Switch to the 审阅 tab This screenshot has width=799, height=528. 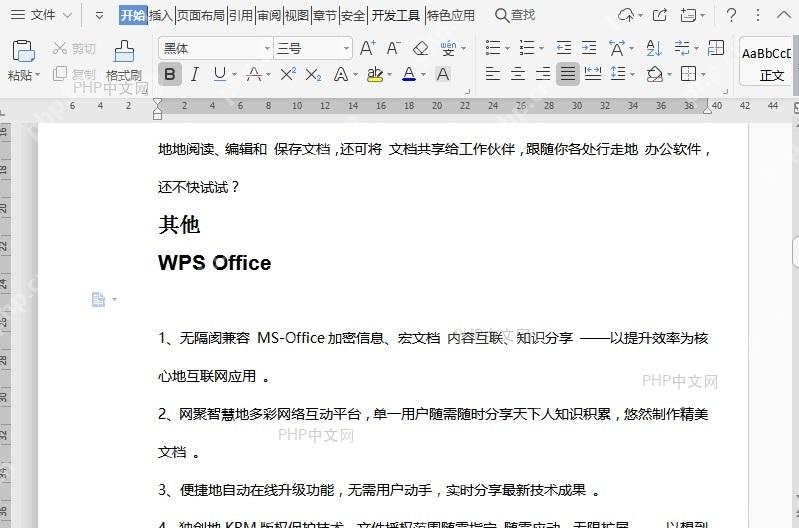coord(269,15)
